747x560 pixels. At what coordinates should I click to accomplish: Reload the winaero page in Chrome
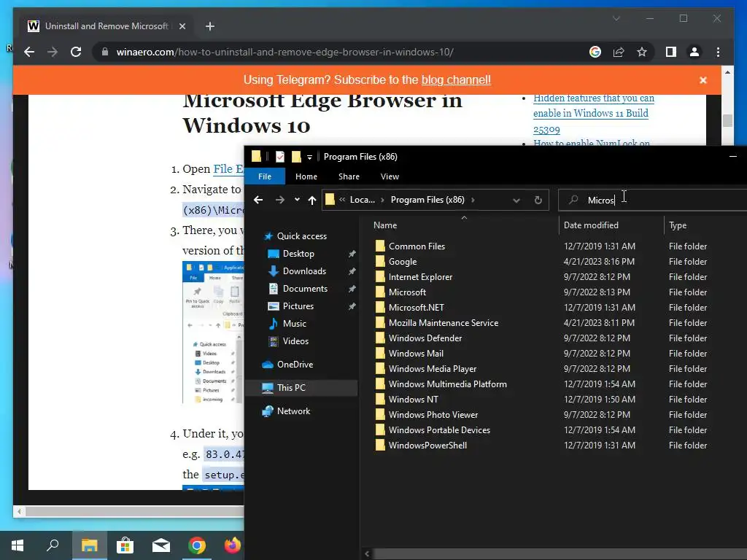click(76, 52)
